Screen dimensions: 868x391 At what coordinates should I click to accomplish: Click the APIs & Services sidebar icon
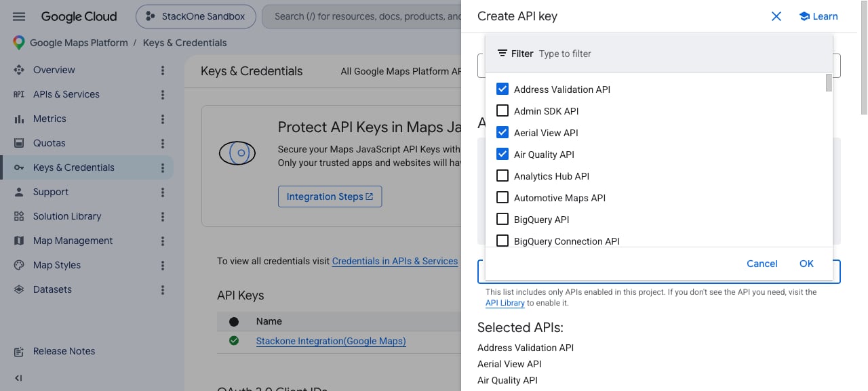coord(19,94)
